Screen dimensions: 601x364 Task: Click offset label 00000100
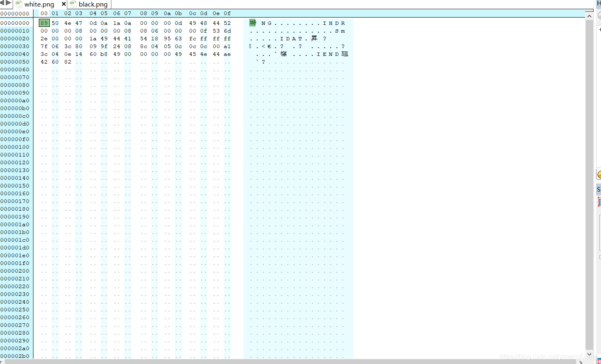pos(15,147)
